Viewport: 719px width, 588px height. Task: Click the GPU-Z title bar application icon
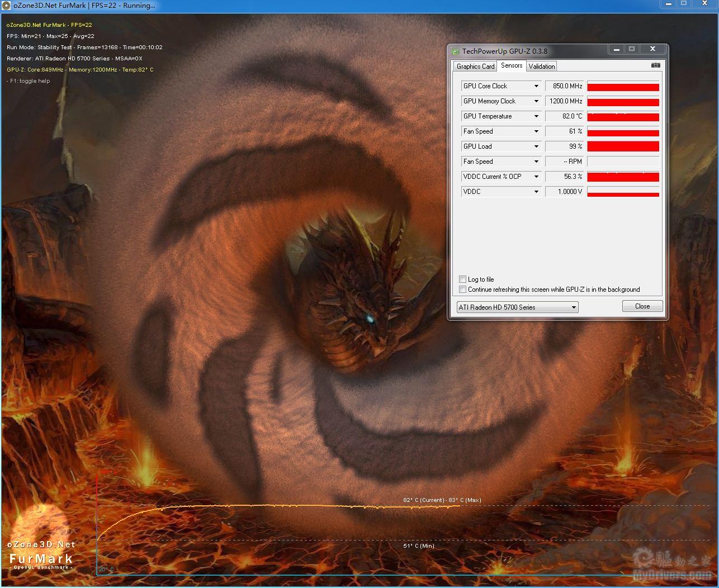(456, 51)
